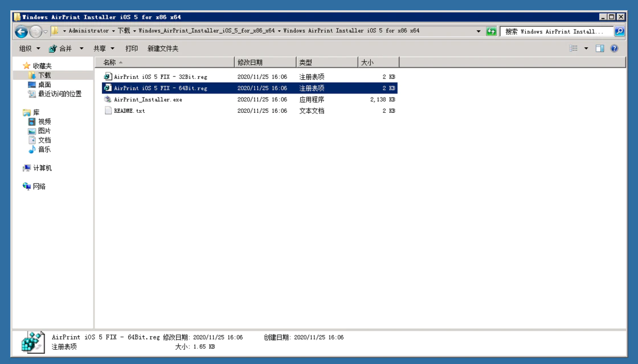Open help via the question mark icon
Viewport: 638px width, 364px height.
[x=615, y=49]
